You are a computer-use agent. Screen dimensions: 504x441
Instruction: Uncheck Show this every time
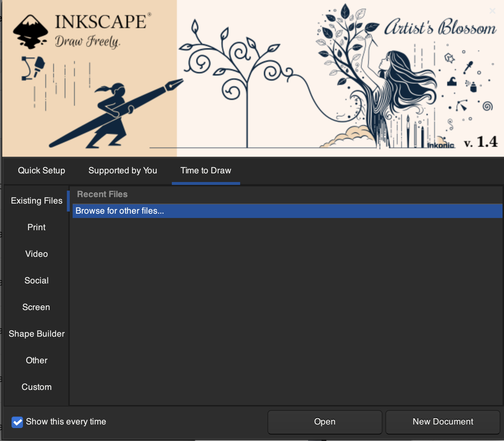[x=17, y=422]
